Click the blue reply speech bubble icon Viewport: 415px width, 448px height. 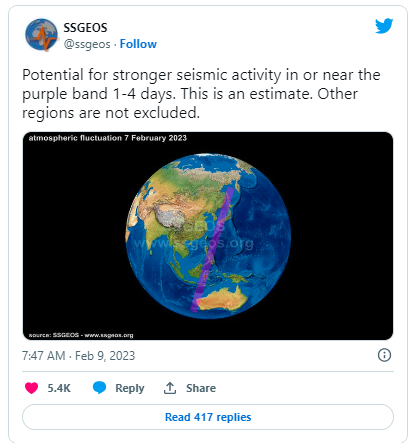[x=99, y=388]
